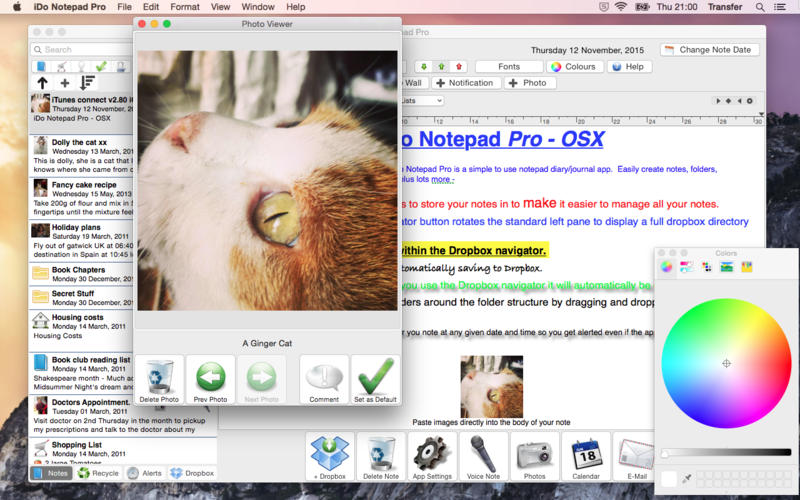Select colour wheel mode in Colors panel
The width and height of the screenshot is (800, 500).
[x=666, y=267]
